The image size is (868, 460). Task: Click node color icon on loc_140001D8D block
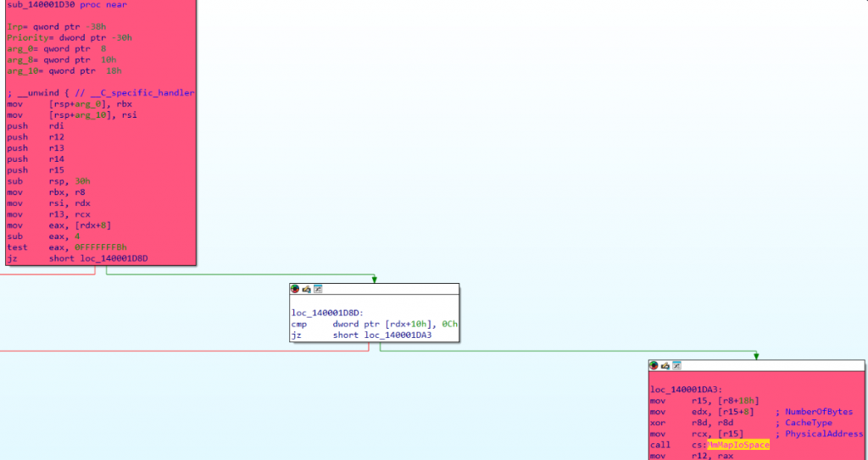coord(296,289)
